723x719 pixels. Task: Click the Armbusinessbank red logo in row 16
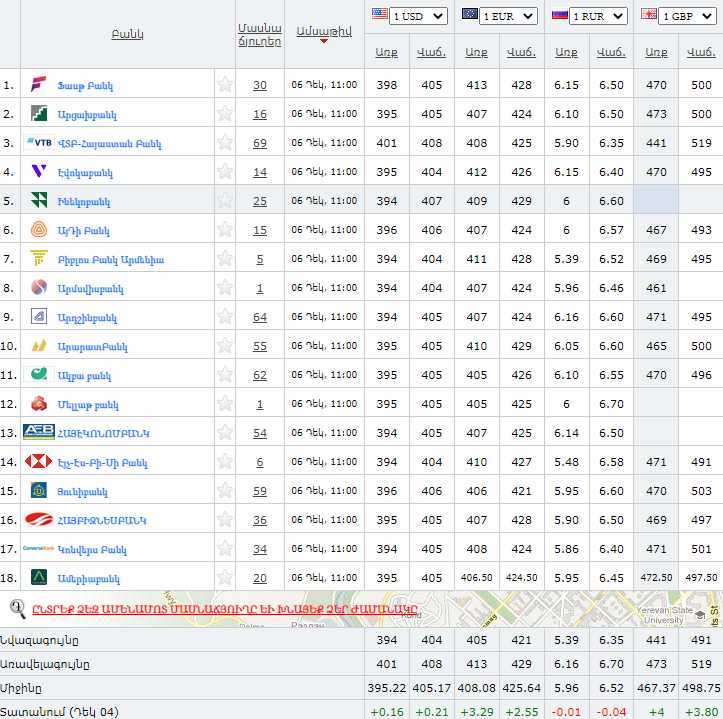[39, 519]
